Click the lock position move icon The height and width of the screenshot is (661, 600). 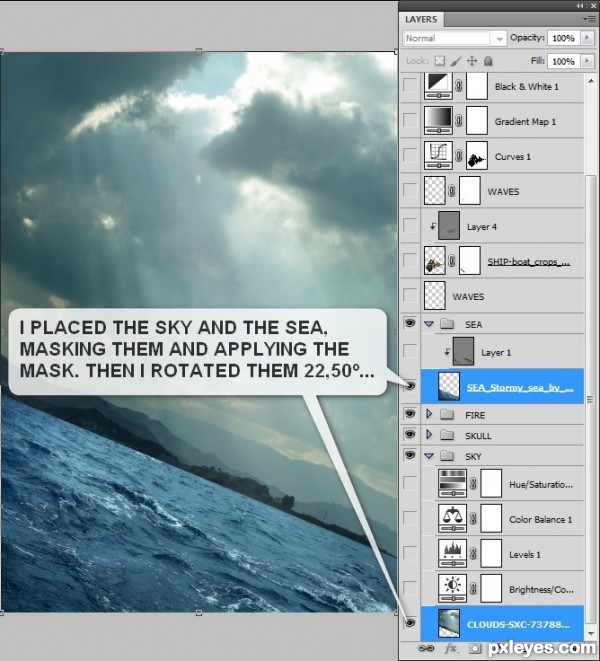point(472,61)
